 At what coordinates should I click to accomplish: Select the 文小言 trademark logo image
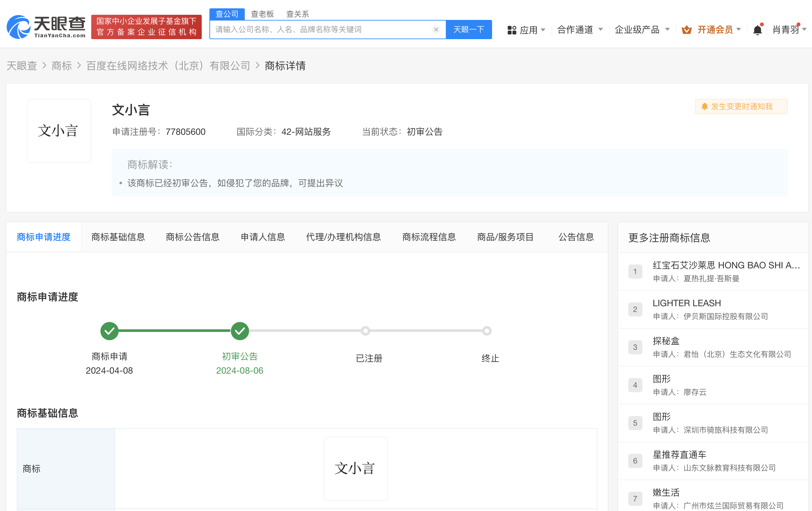59,131
